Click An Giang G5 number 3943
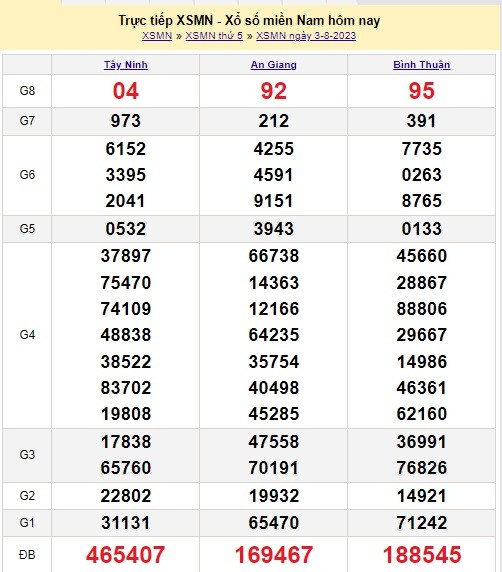Image resolution: width=502 pixels, height=572 pixels. [x=274, y=229]
